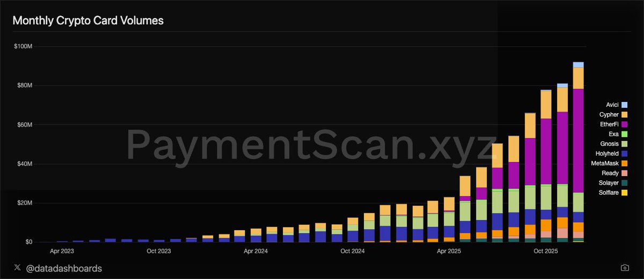This screenshot has height=279, width=644.
Task: Toggle the Solflare series legend label
Action: 609,193
